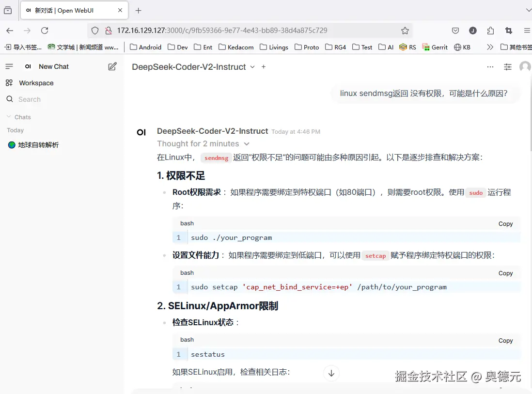
Task: Open the extensions puzzle icon
Action: (490, 31)
